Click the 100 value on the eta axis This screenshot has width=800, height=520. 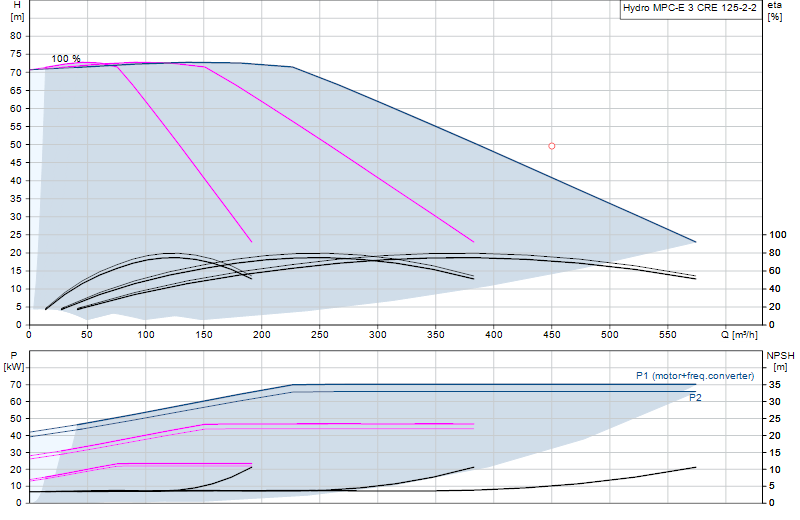coord(778,235)
